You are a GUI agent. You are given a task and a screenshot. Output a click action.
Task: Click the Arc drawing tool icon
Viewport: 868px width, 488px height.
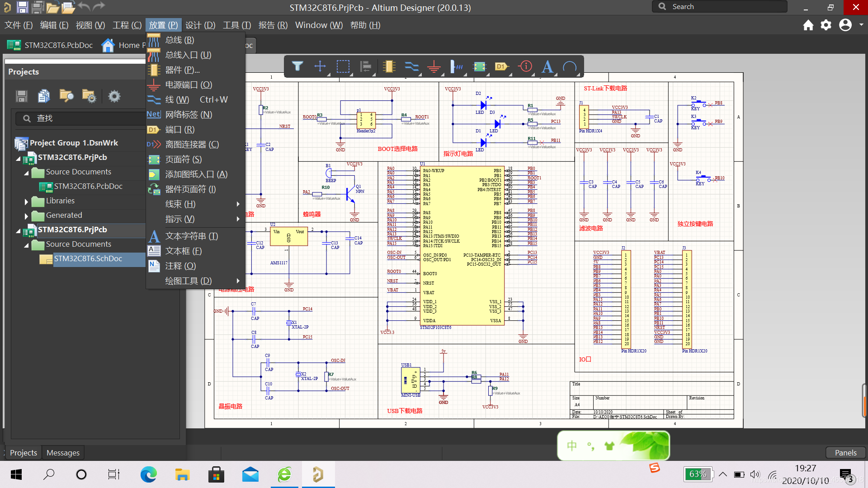pyautogui.click(x=570, y=66)
